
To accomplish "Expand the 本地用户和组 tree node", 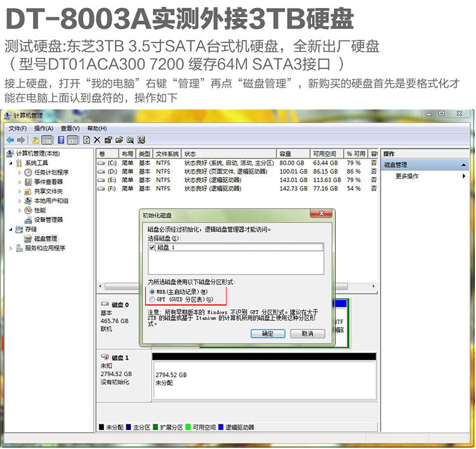I will (20, 201).
